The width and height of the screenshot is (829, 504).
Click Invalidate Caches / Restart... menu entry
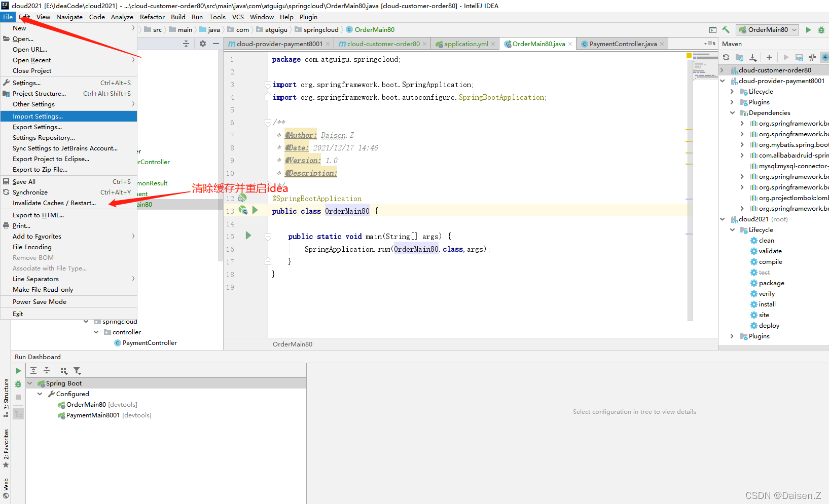pyautogui.click(x=68, y=203)
